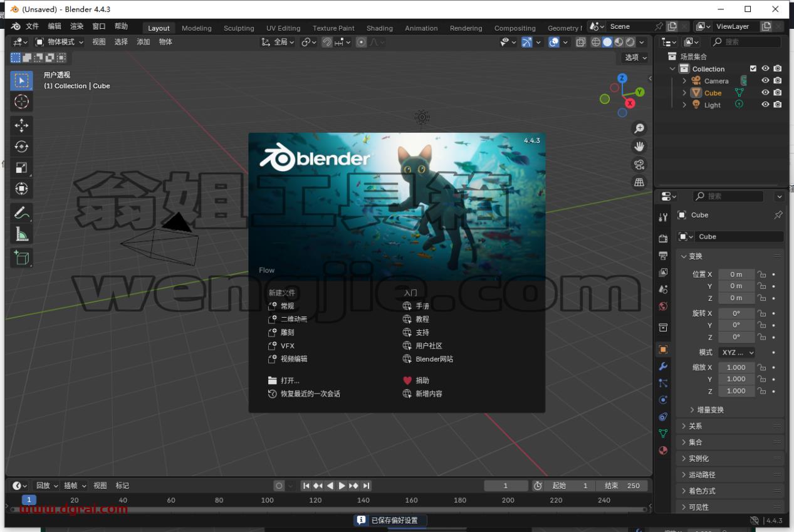Expand the Camera tree item

(684, 81)
